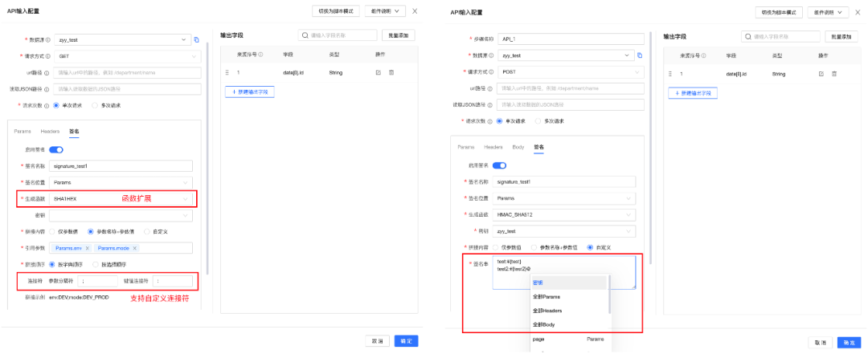Viewport: 868px width, 354px height.
Task: Info icon beside 来源序号 header, right dialog
Action: 703,56
